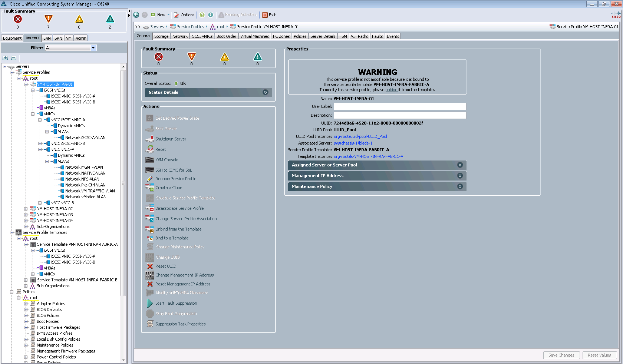Click the Description input field
The image size is (623, 364).
click(400, 115)
